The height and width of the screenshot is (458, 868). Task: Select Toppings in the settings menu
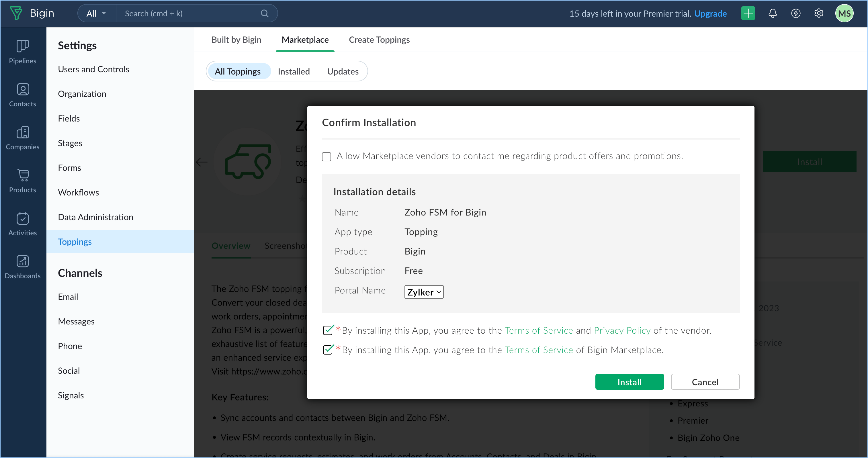[x=120, y=241]
